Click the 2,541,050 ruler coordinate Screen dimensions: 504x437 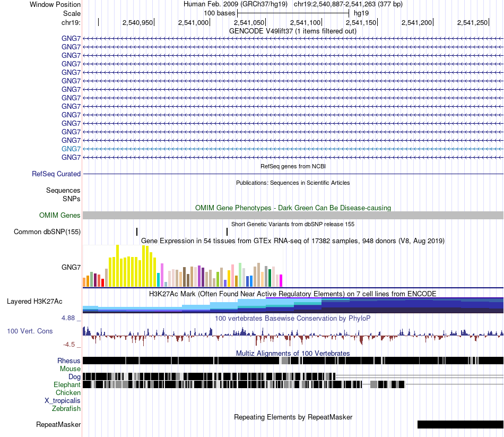[249, 22]
